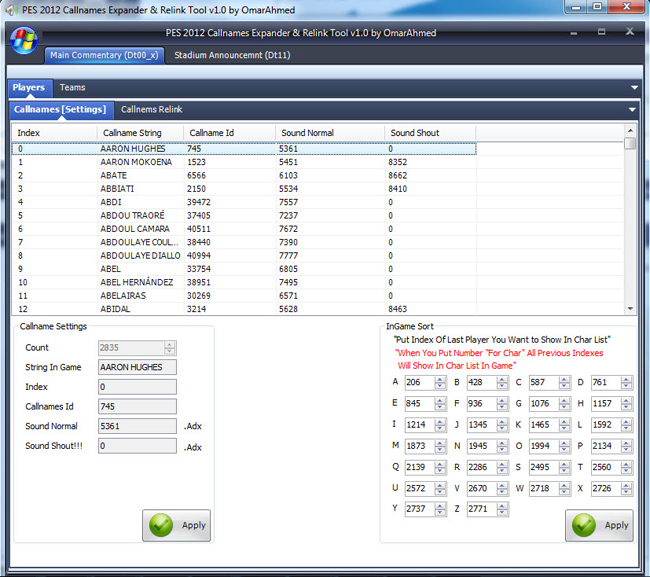Screen dimensions: 650x577
Task: Select the ABDOUL CAMARA row
Action: coord(244,229)
